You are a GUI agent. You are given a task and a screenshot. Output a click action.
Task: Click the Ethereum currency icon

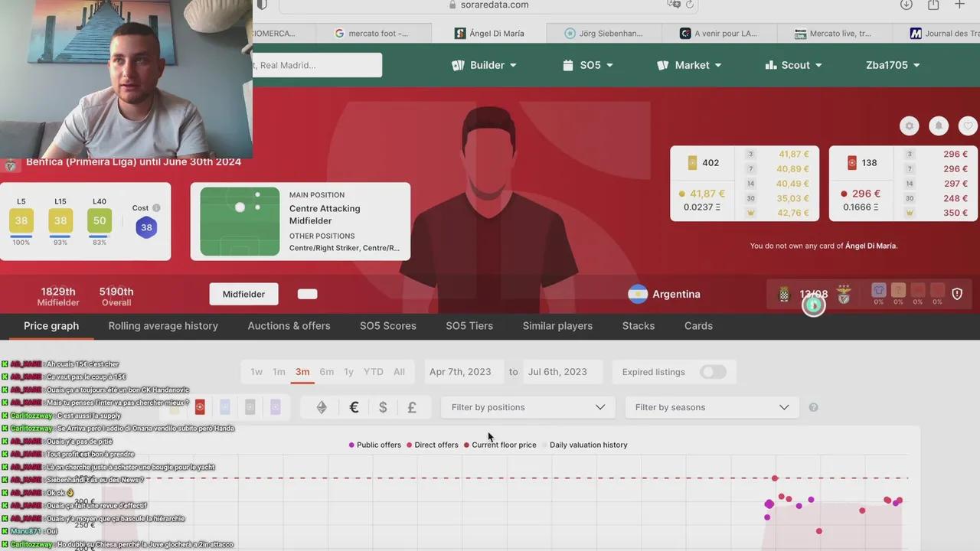click(322, 407)
